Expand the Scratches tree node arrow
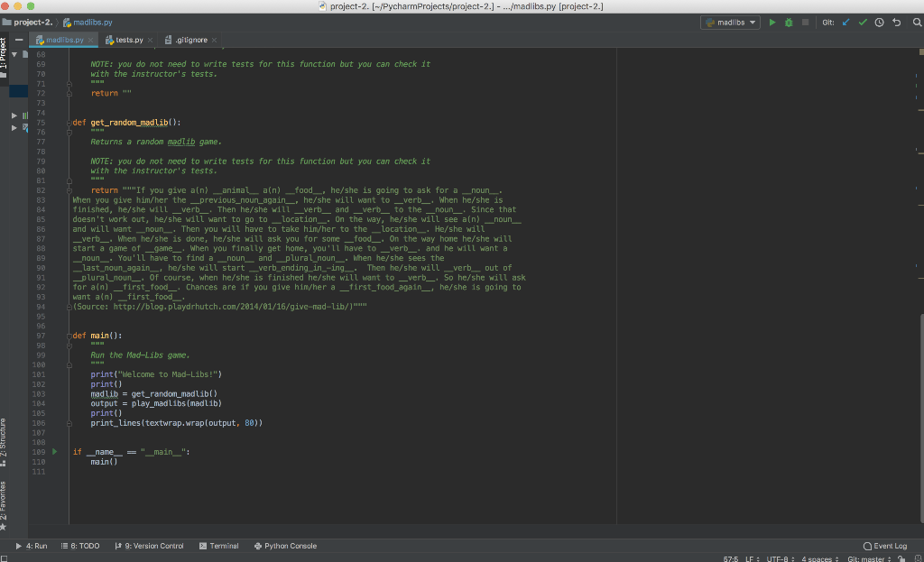This screenshot has height=562, width=924. 14,127
